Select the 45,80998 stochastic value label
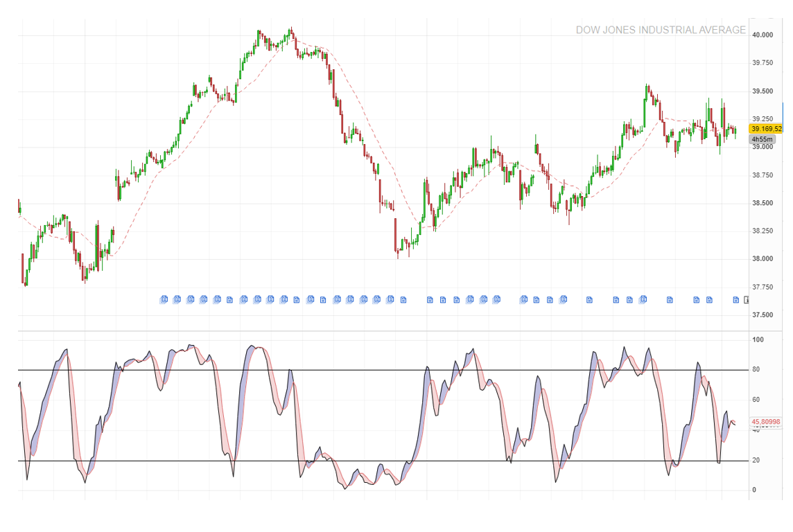This screenshot has height=532, width=793. pos(765,422)
